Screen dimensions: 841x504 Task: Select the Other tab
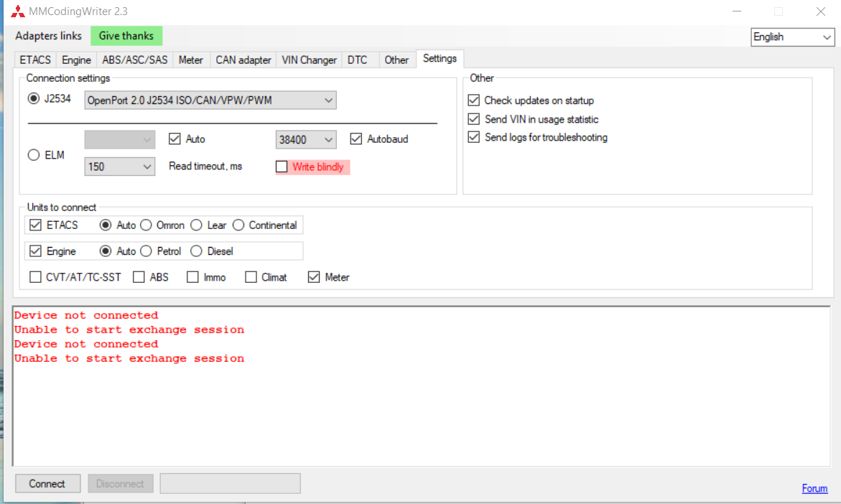coord(396,60)
